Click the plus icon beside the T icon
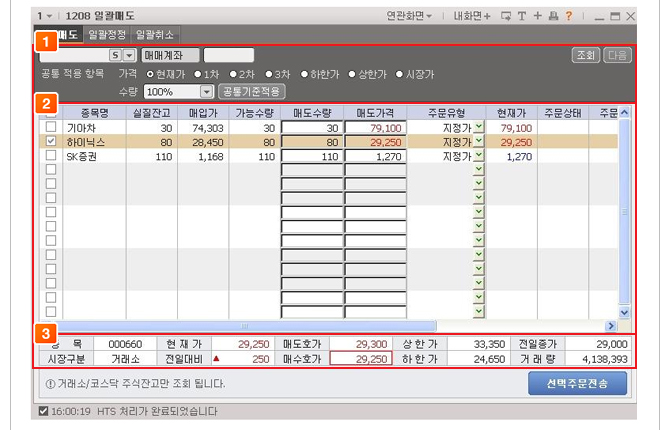The image size is (670, 430). point(538,16)
